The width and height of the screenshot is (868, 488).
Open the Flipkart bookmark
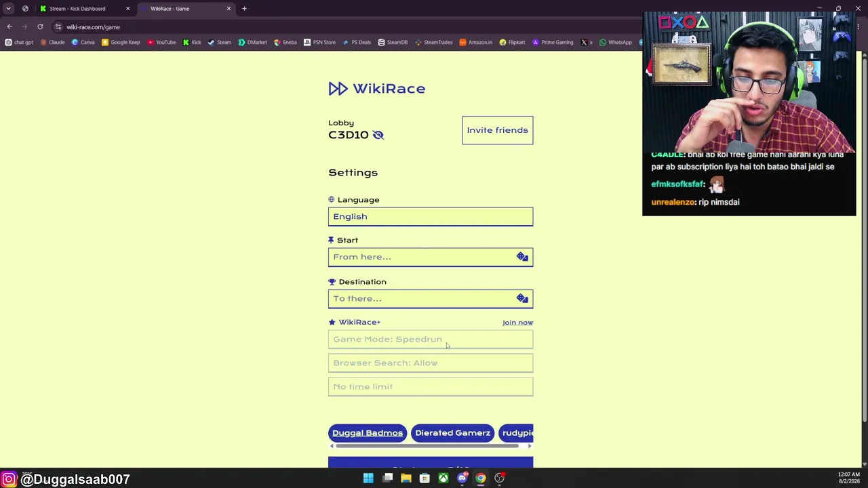pyautogui.click(x=512, y=42)
